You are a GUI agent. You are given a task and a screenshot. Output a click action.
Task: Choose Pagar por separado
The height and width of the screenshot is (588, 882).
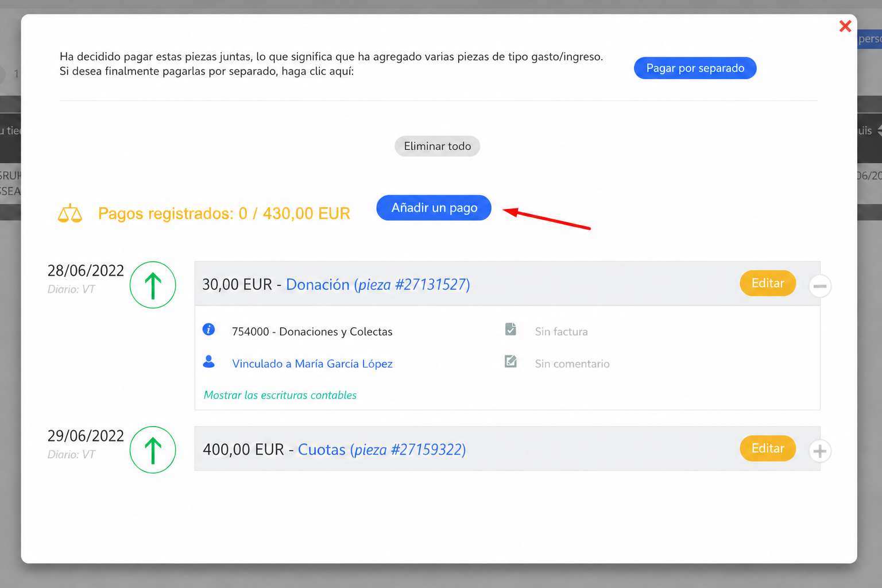coord(695,68)
